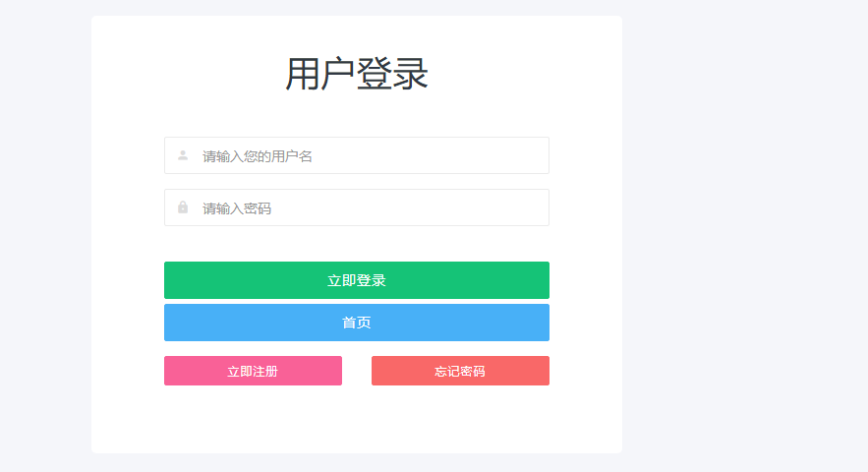Focus the 请输入密码 password input
This screenshot has width=868, height=472.
pyautogui.click(x=357, y=207)
